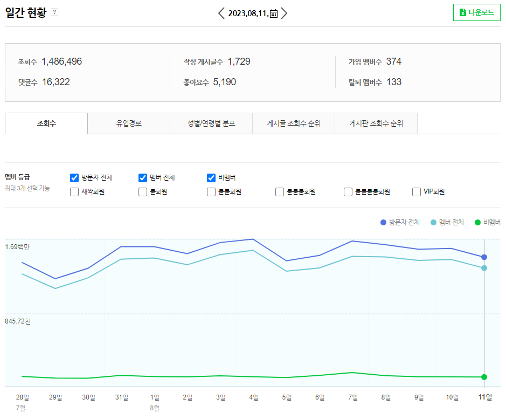
Task: Open the 게시글 조회수 순위 tab
Action: [294, 123]
